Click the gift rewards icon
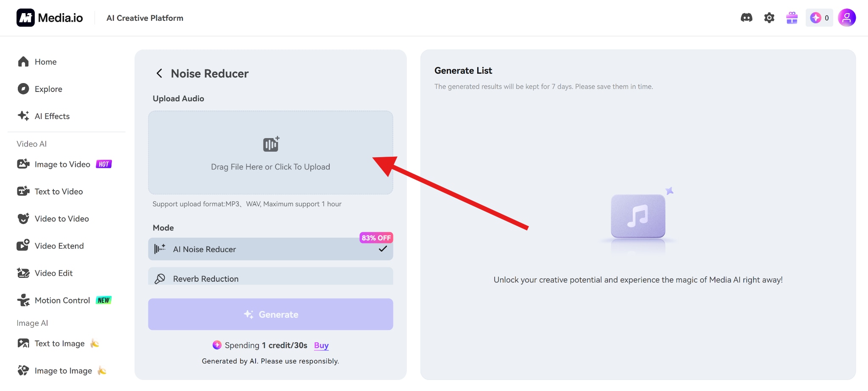 tap(792, 18)
